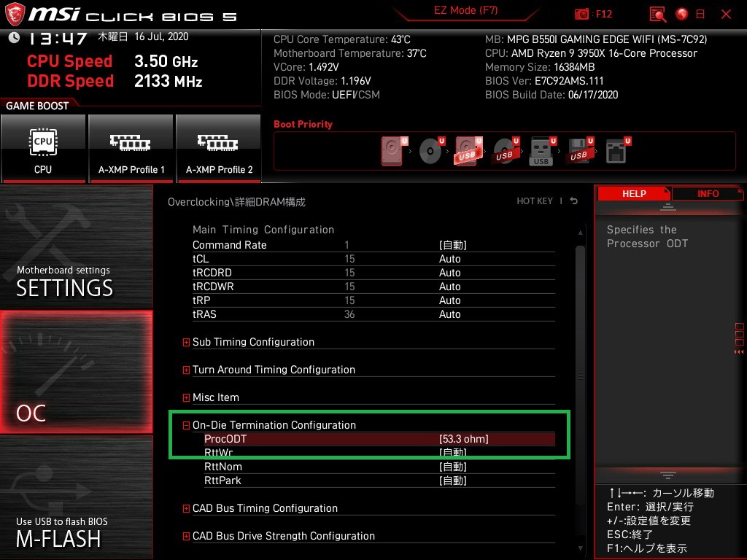The image size is (747, 560).
Task: Click the date 16 Jul, 2020
Action: click(161, 36)
